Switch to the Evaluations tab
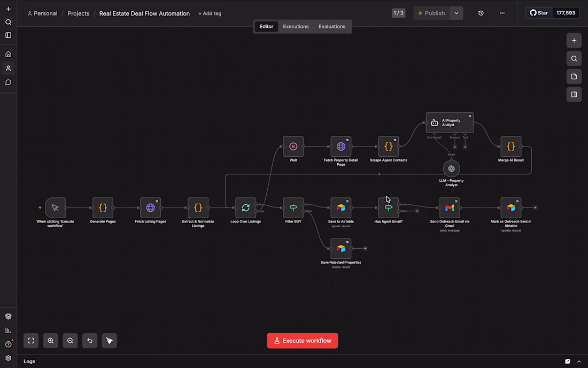The height and width of the screenshot is (368, 588). click(x=332, y=27)
